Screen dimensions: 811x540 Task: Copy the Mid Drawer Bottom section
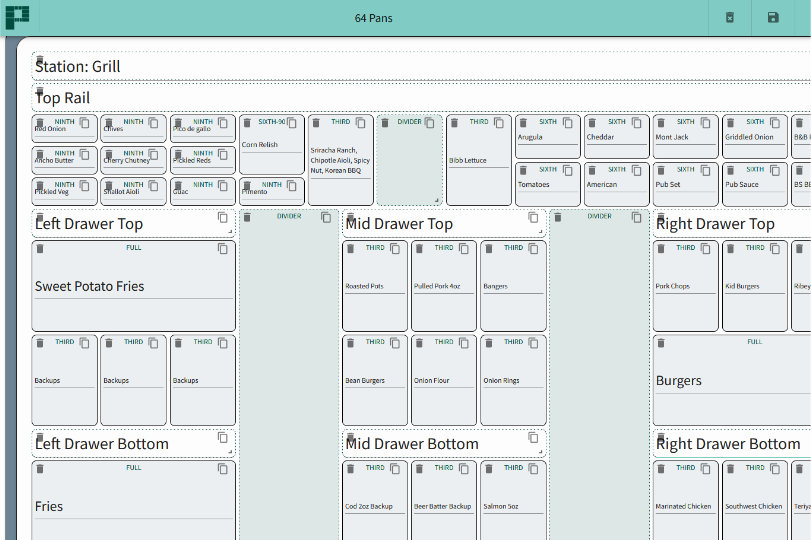point(534,438)
